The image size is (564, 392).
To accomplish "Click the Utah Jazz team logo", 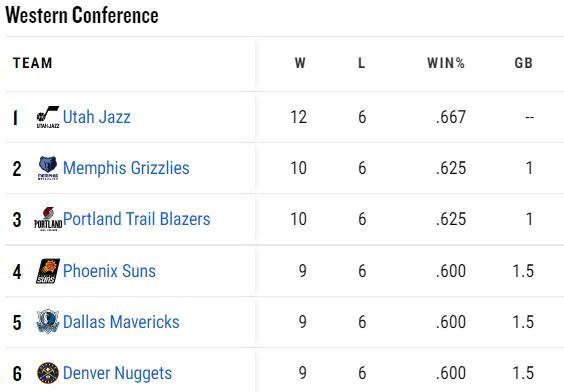I will 48,117.
